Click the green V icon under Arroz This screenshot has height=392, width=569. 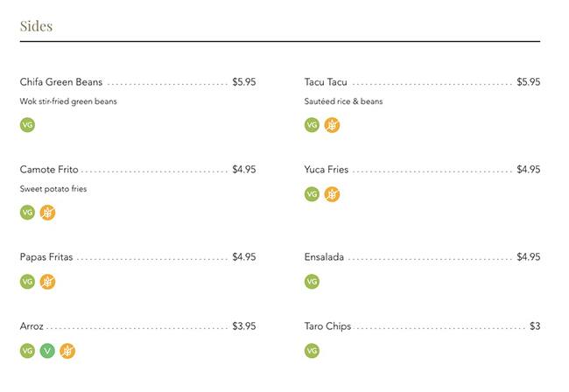click(x=47, y=351)
